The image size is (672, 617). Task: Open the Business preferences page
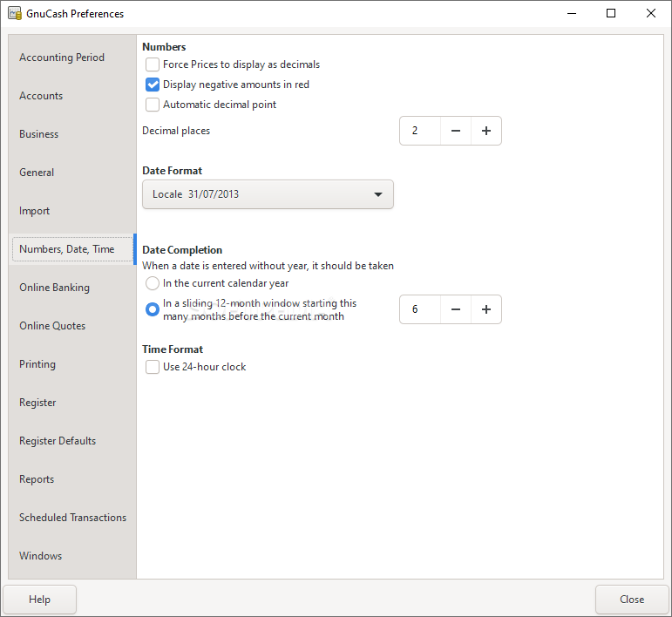72,134
